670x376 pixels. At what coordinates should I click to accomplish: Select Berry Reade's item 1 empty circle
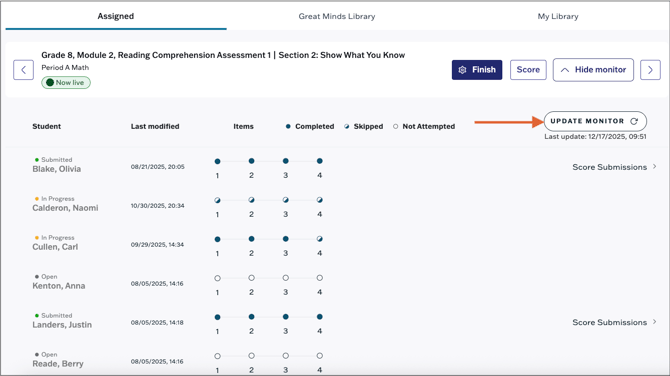tap(217, 356)
